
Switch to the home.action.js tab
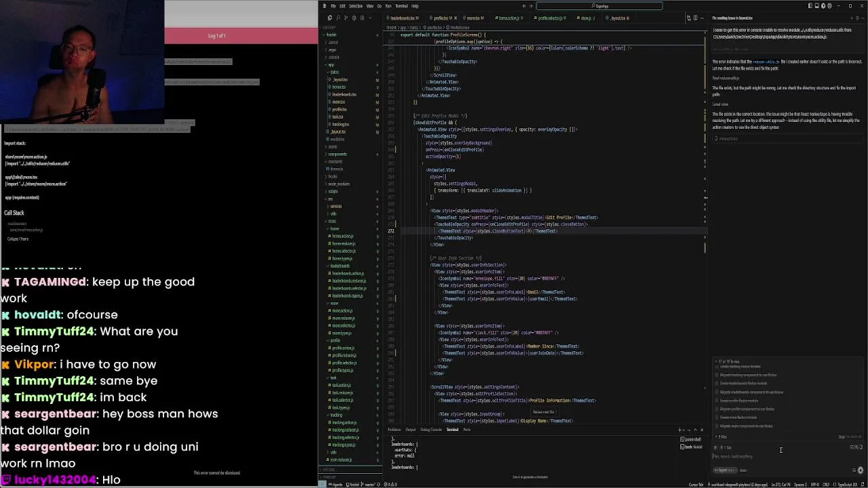pyautogui.click(x=509, y=18)
